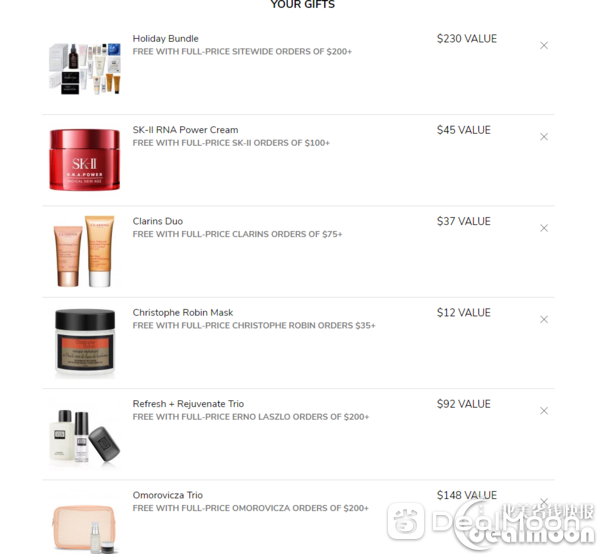This screenshot has height=554, width=600.
Task: Remove Refresh + Rejuvenate Trio gift
Action: [x=544, y=411]
